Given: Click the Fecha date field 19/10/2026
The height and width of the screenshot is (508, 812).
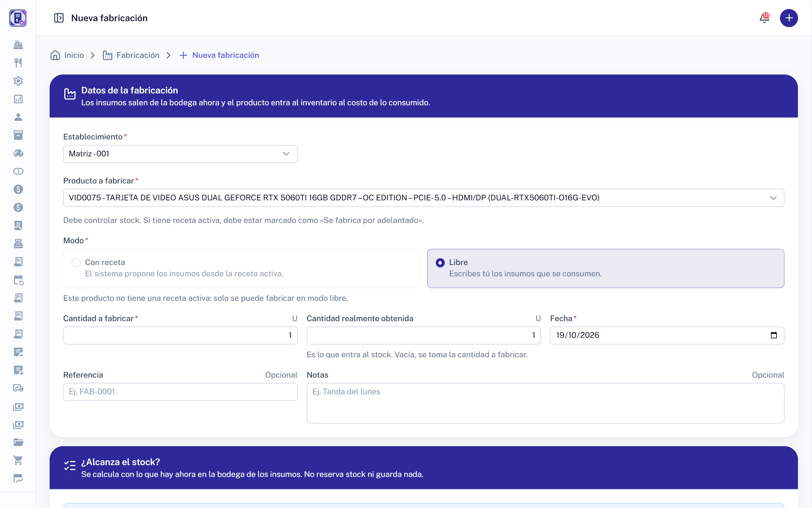Looking at the screenshot, I should click(x=667, y=335).
